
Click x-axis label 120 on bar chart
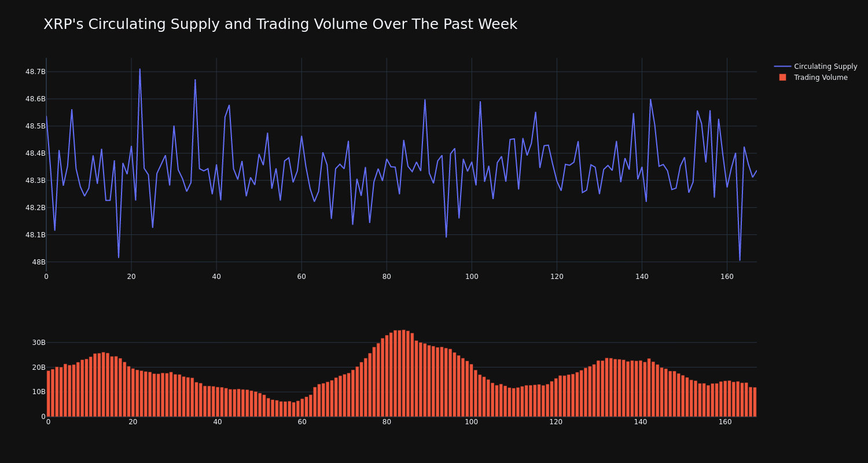(x=556, y=422)
